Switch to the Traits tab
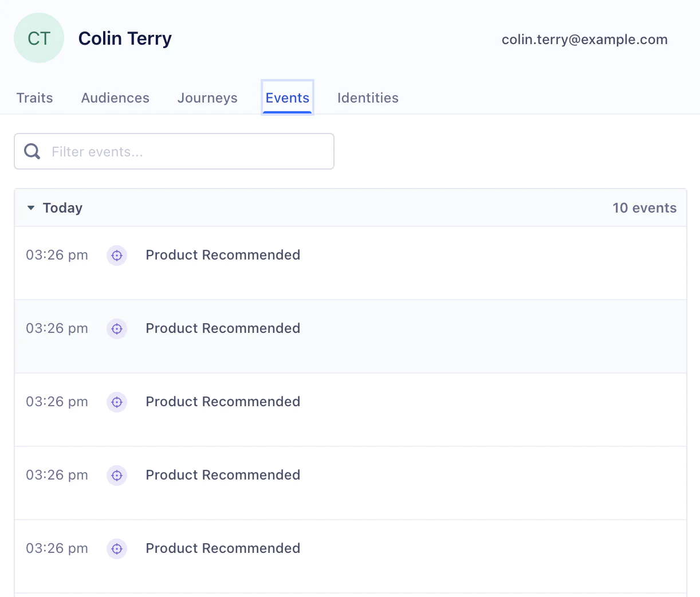700x597 pixels. click(x=34, y=97)
